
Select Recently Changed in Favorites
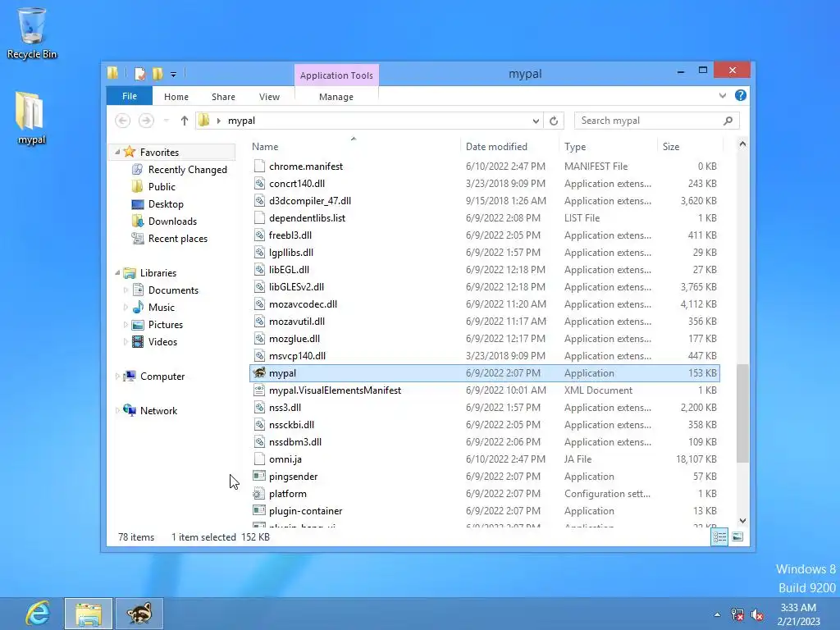pos(188,169)
